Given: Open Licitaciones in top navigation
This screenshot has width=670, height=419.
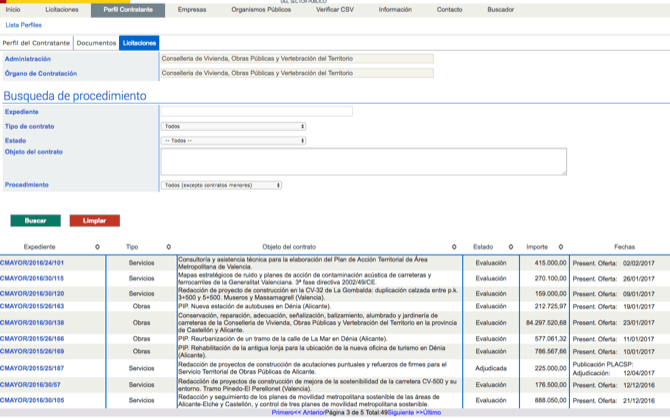Looking at the screenshot, I should pos(62,9).
